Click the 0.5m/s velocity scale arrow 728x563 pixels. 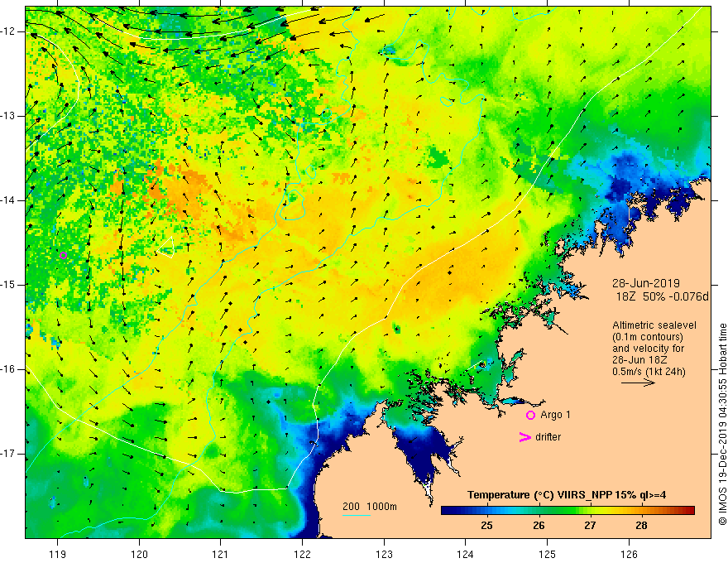638,383
